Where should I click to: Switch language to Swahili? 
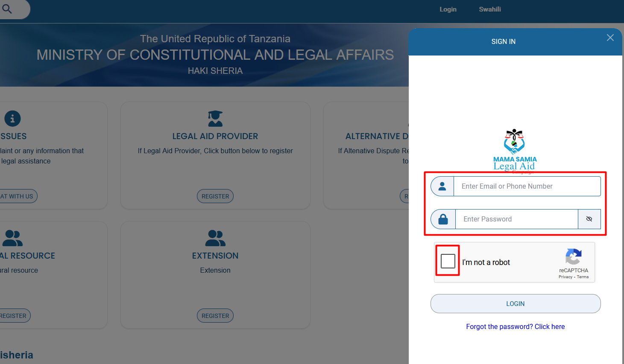(489, 9)
